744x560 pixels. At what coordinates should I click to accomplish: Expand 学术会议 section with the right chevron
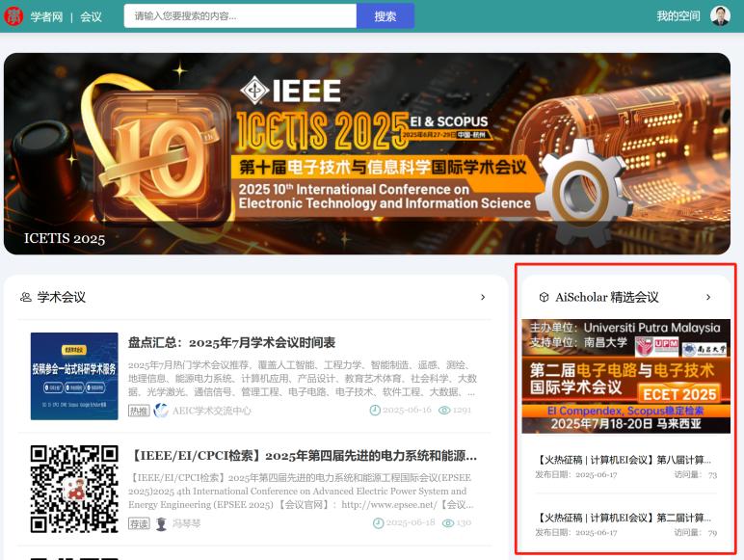point(483,297)
